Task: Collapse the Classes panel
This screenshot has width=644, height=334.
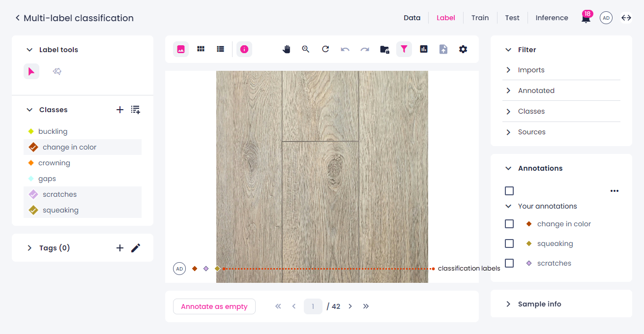Action: [x=29, y=110]
